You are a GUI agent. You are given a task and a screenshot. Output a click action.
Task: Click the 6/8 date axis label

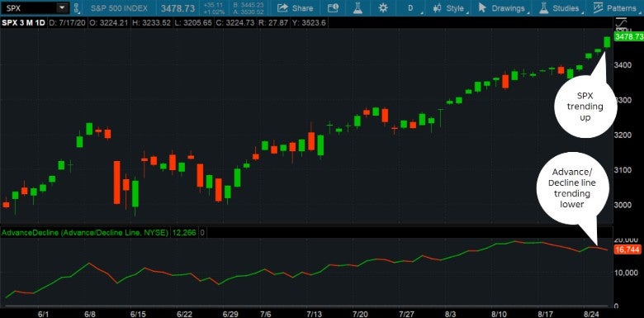point(90,314)
